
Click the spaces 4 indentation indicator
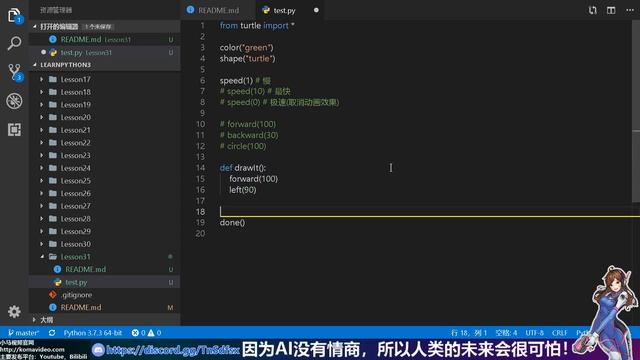click(506, 333)
